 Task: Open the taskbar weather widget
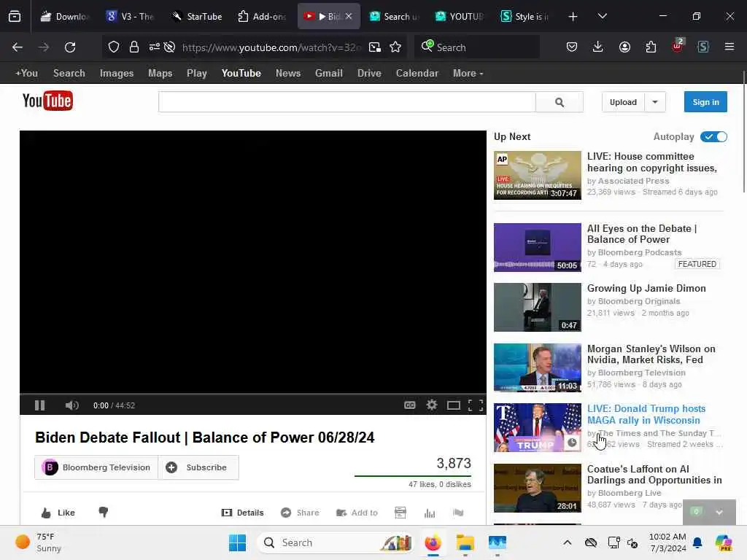tap(39, 542)
